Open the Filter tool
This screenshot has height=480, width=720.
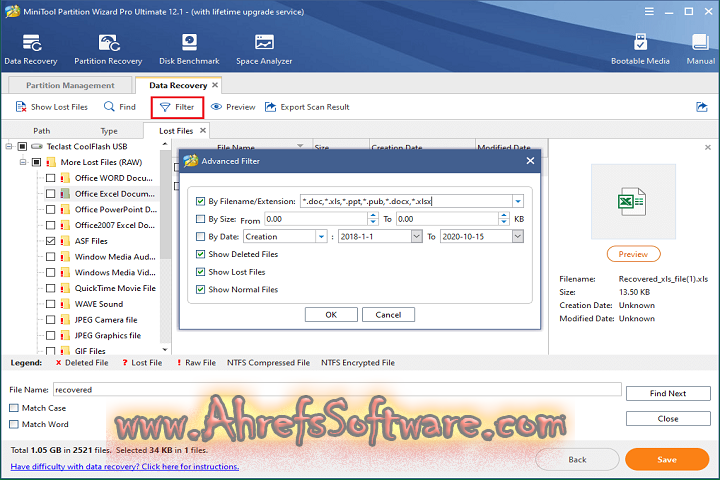177,107
